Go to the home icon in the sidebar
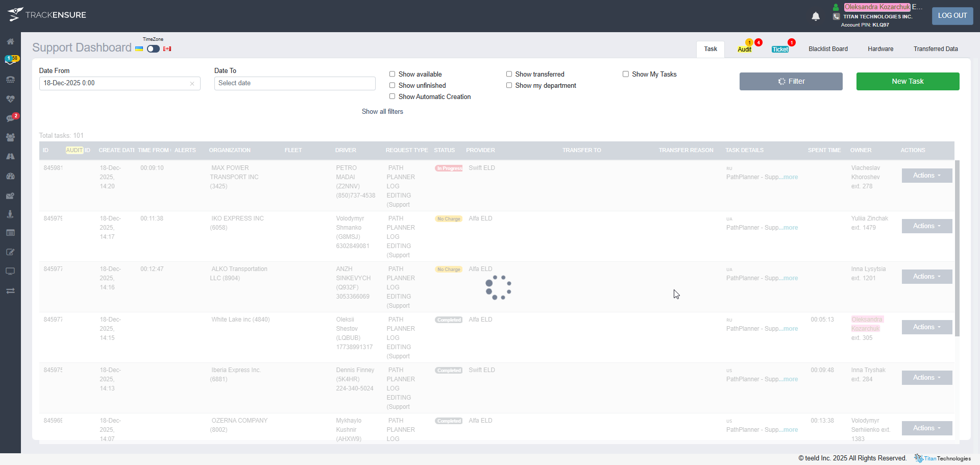Image resolution: width=980 pixels, height=465 pixels. [x=10, y=41]
